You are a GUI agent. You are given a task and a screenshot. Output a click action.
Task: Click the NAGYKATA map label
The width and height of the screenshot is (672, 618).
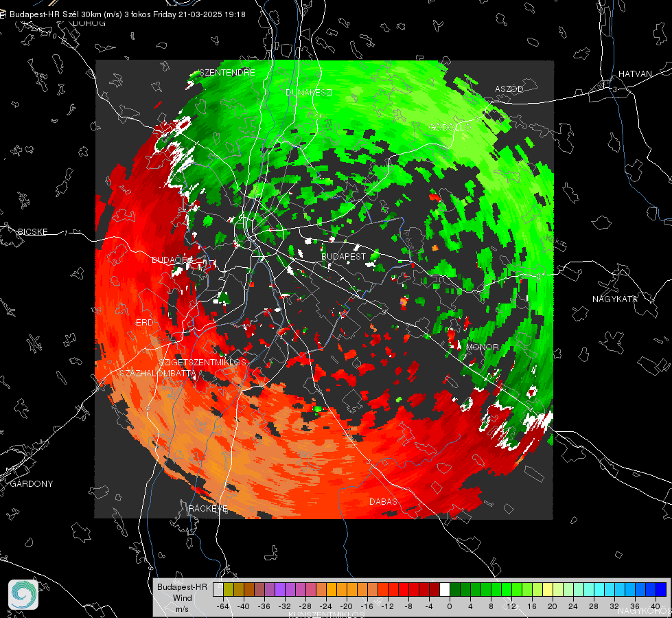(615, 299)
